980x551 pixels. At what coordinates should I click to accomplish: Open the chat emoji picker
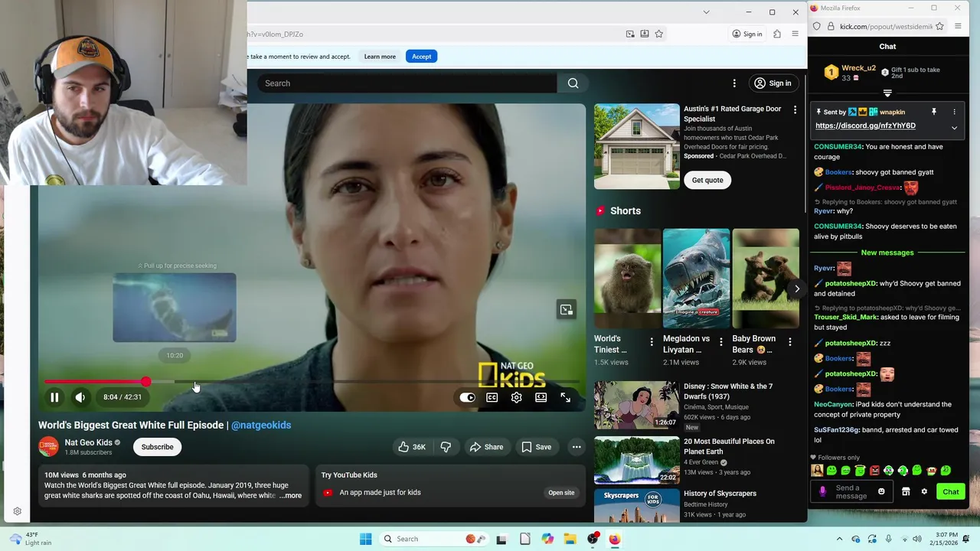click(x=881, y=491)
